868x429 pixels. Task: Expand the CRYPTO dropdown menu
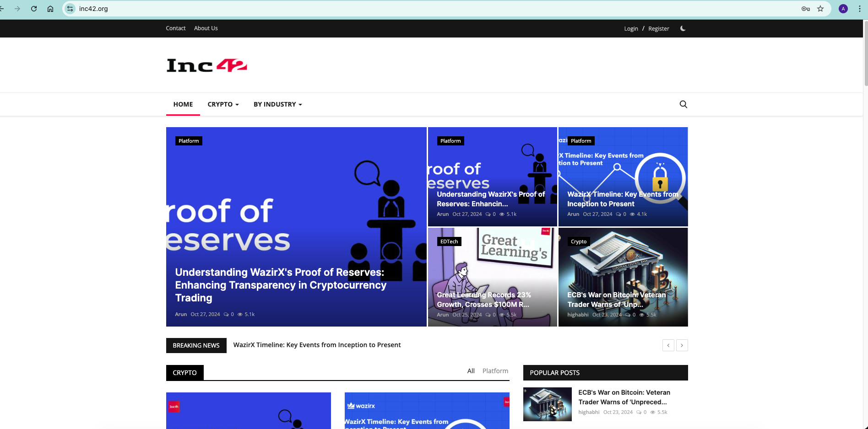click(223, 104)
